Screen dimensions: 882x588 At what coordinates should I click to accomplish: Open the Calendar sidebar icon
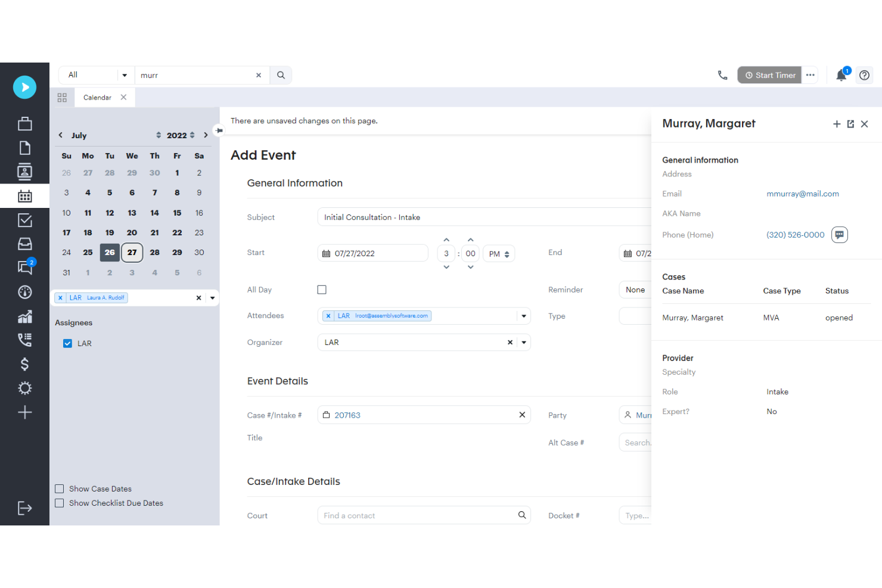tap(24, 196)
